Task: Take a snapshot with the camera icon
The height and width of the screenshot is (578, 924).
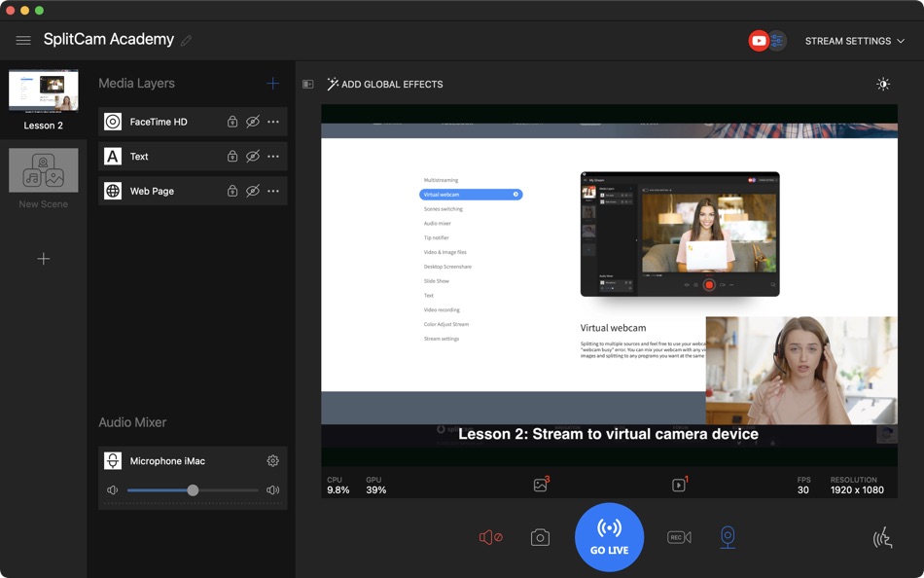Action: tap(540, 537)
